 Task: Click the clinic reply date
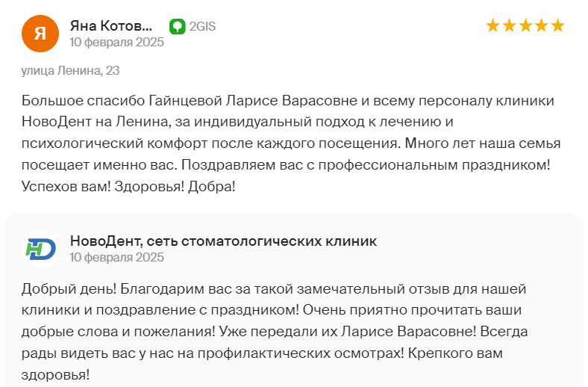(x=116, y=257)
